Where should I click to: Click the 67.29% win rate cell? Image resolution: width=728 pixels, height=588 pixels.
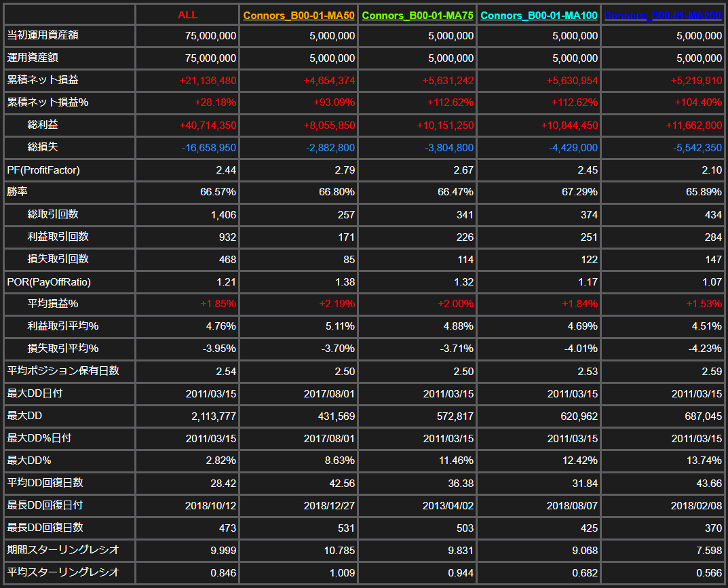pos(579,192)
